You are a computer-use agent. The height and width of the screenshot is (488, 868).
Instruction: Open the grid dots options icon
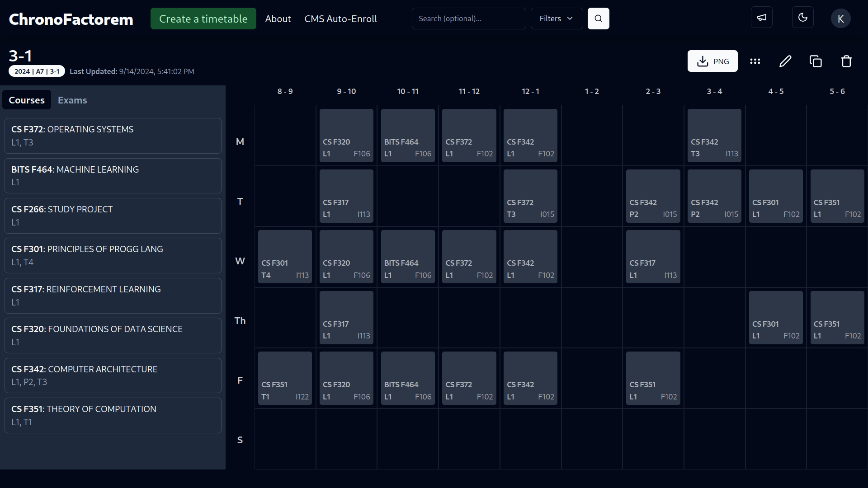pyautogui.click(x=755, y=61)
